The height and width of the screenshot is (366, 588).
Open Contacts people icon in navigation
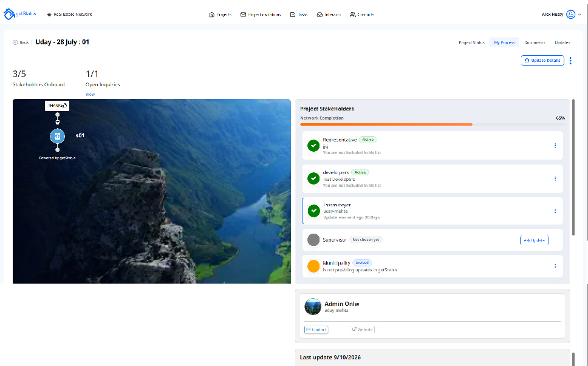pos(352,15)
